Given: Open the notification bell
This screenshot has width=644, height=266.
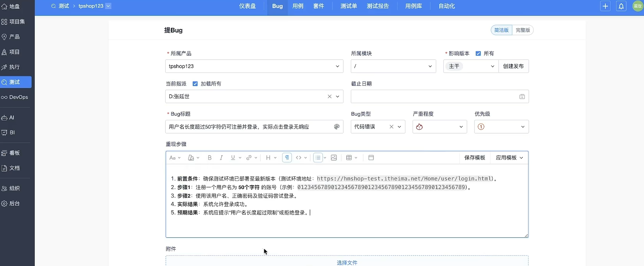Looking at the screenshot, I should coord(621,6).
